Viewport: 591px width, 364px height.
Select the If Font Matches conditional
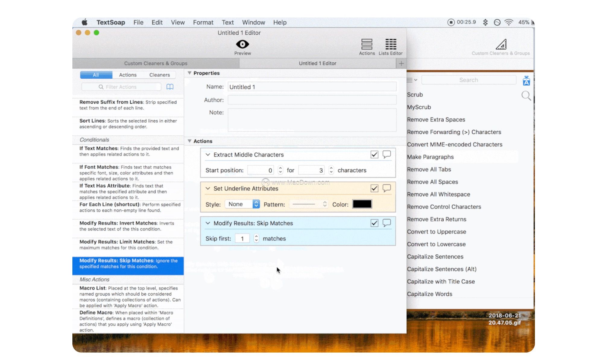point(128,173)
